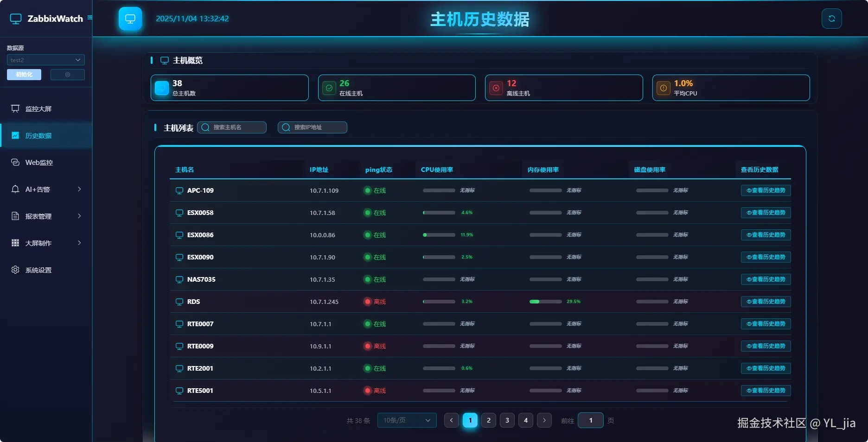Click the online ping status of ESX0090
Image resolution: width=868 pixels, height=442 pixels.
click(375, 257)
